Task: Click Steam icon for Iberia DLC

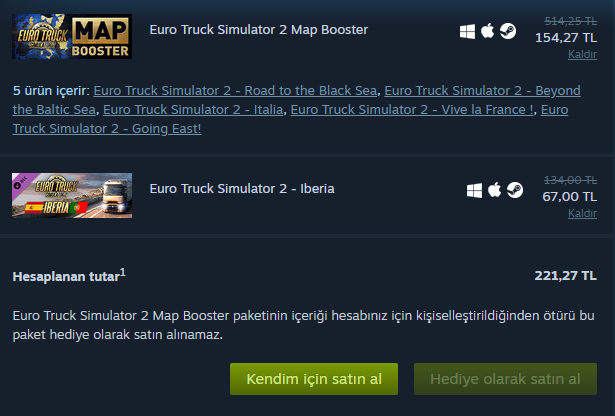Action: [x=515, y=190]
